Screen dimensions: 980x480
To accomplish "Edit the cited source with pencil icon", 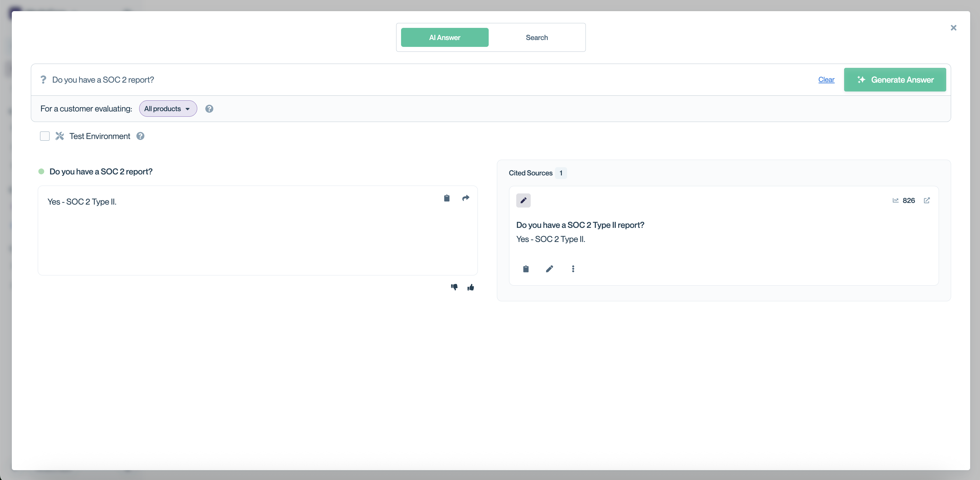I will click(x=549, y=269).
